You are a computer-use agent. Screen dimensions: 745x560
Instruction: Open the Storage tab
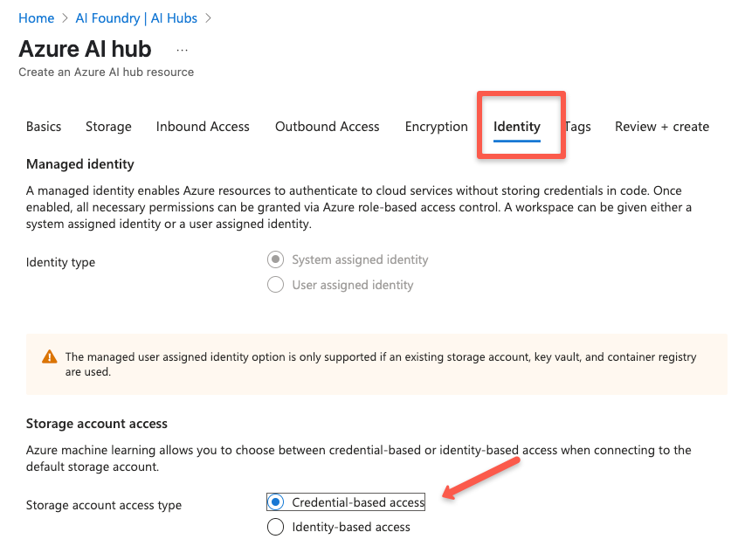[108, 126]
